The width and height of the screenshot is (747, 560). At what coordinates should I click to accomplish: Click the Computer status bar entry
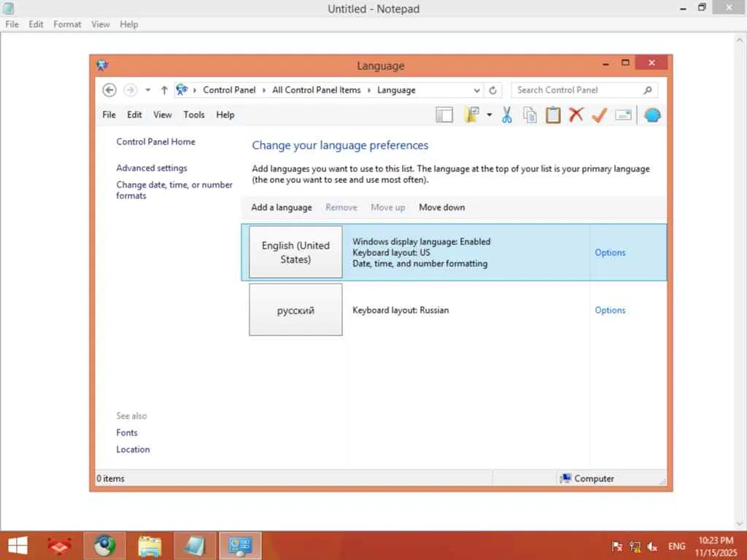(x=587, y=478)
